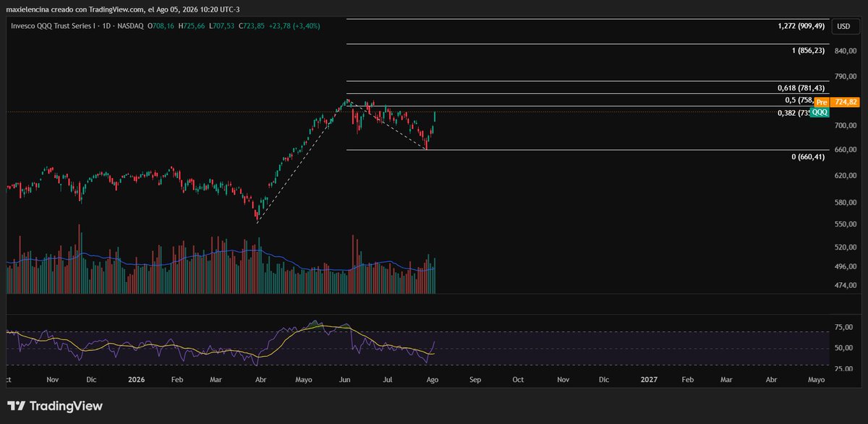
Task: Click the Jun label on time axis
Action: [x=344, y=378]
